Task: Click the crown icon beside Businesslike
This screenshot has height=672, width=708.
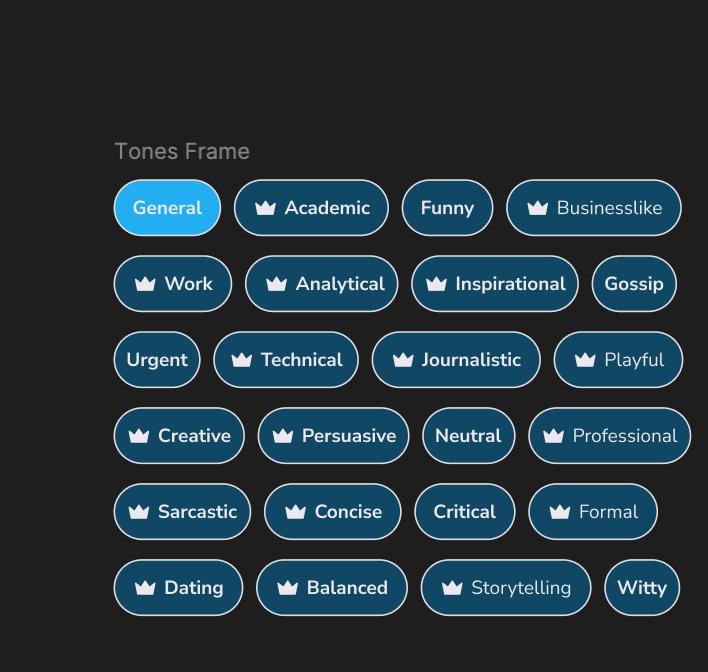Action: tap(537, 208)
